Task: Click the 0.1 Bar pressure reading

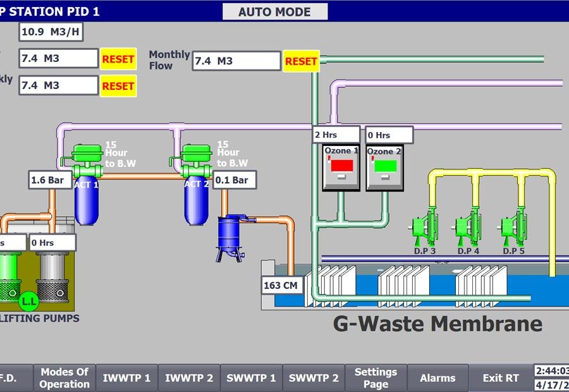Action: click(x=235, y=180)
